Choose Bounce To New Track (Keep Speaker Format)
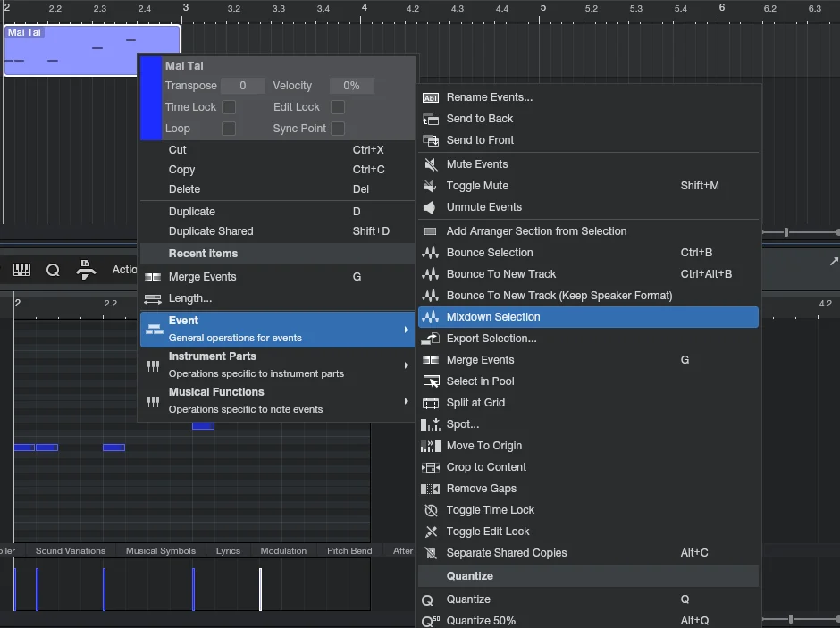 coord(588,296)
